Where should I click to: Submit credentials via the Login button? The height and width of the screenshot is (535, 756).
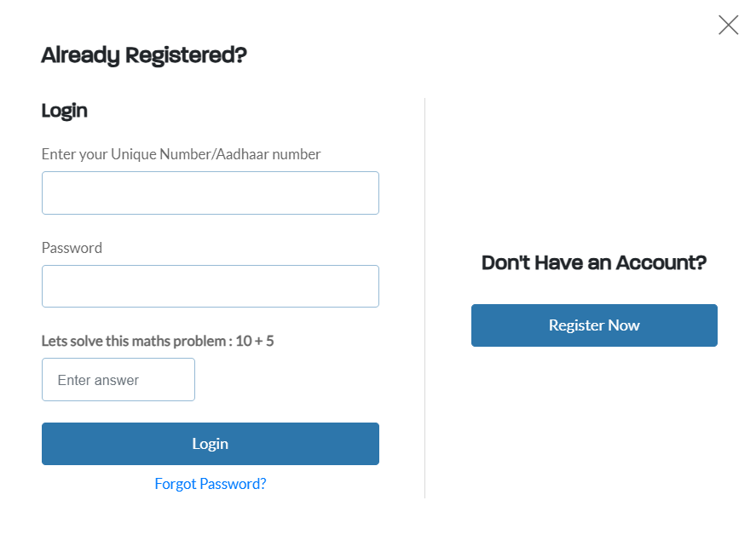(x=210, y=444)
